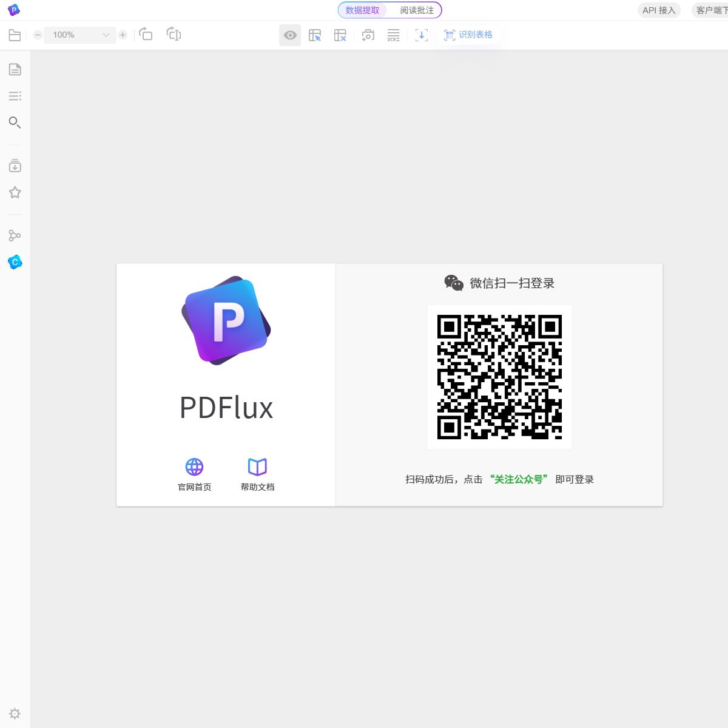The image size is (728, 728).
Task: Click the sidebar download stack icon
Action: tap(15, 166)
